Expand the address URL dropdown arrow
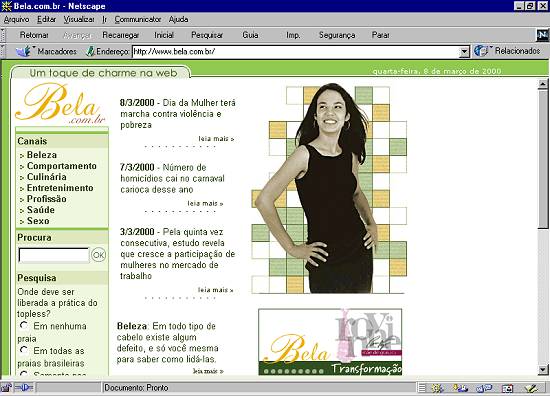This screenshot has height=396, width=550. pyautogui.click(x=464, y=52)
